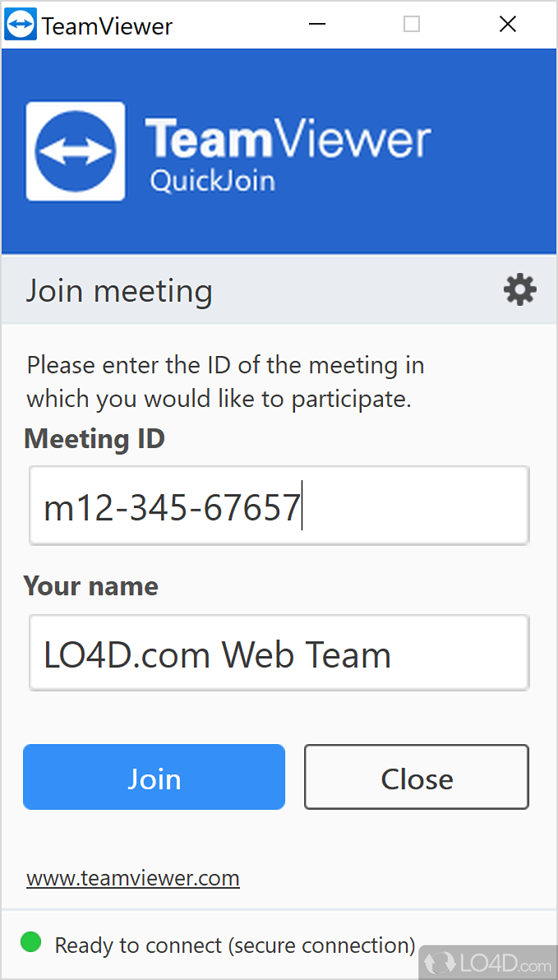Close the window using the X

(508, 25)
